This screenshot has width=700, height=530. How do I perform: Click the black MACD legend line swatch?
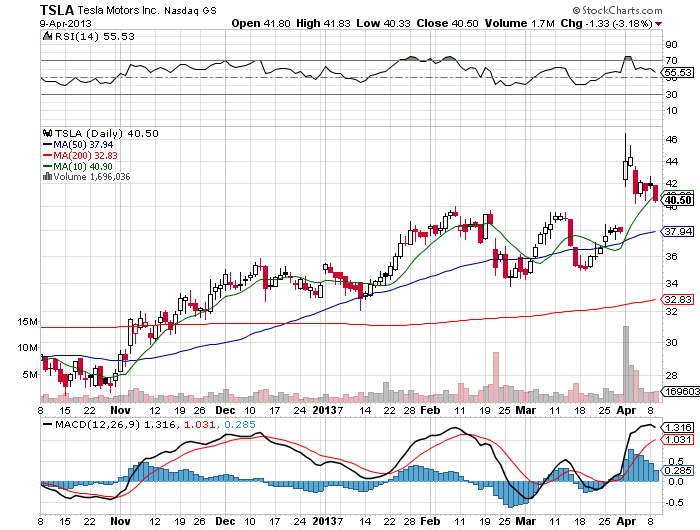(x=47, y=424)
